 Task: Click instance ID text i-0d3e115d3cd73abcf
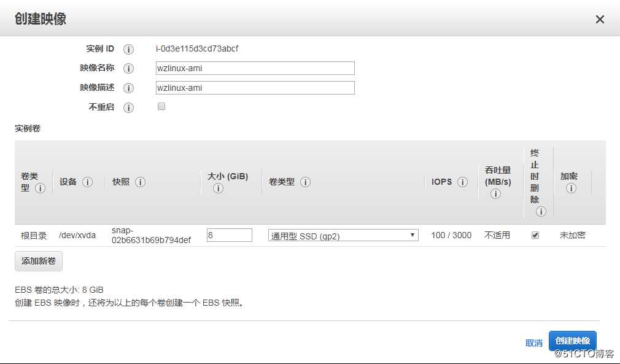(x=197, y=48)
